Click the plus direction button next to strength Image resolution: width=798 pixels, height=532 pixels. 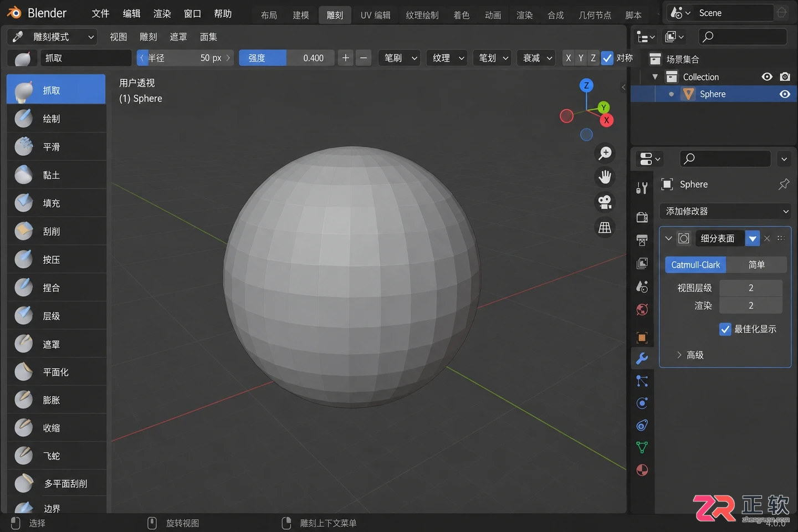346,58
